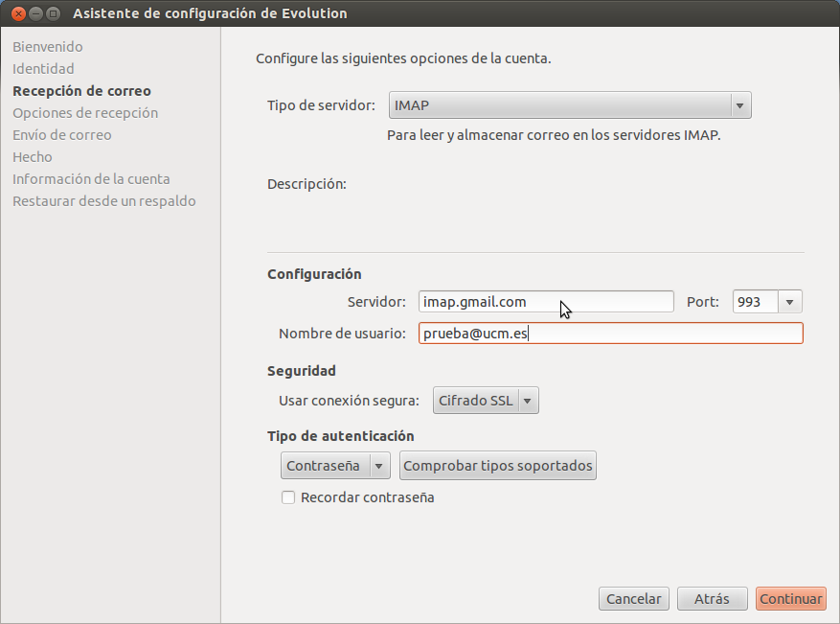The height and width of the screenshot is (624, 840).
Task: Close the Evolution assistant window
Action: click(x=18, y=13)
